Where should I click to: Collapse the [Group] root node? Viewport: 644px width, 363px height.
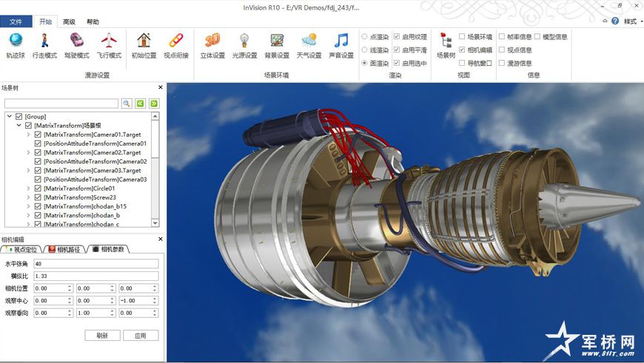click(x=10, y=117)
